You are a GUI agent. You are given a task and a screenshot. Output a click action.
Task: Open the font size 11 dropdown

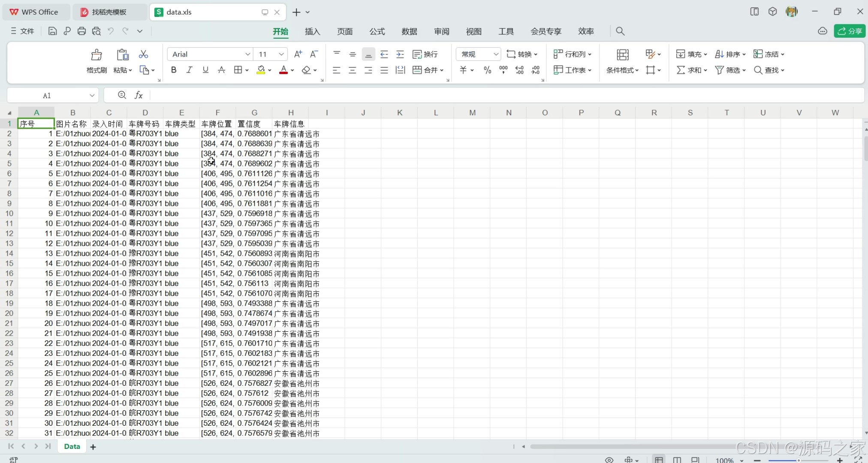281,54
